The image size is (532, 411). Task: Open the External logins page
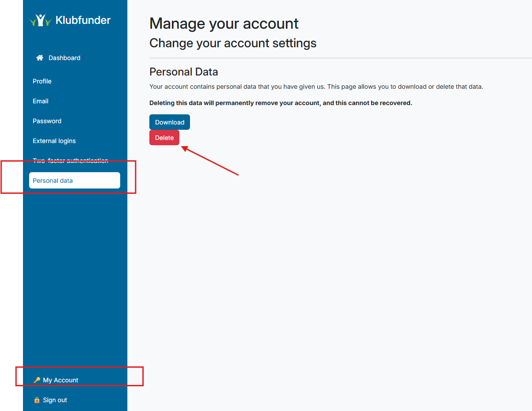pos(54,141)
